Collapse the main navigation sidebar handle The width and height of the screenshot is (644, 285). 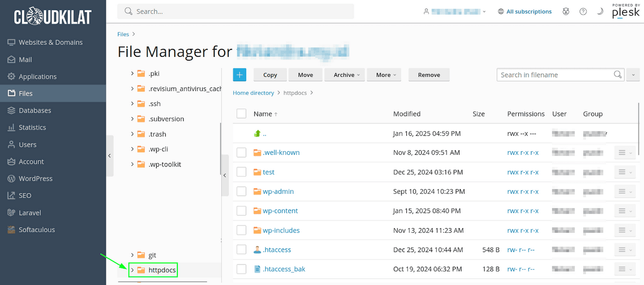pos(110,156)
